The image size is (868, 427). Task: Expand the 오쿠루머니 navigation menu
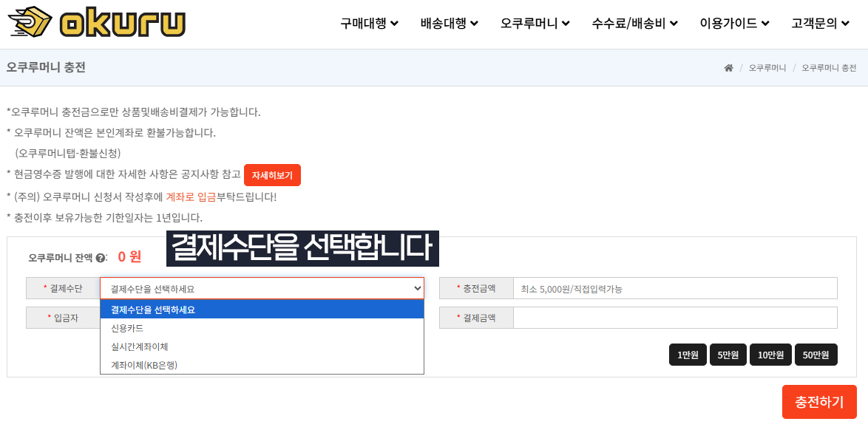pos(535,23)
